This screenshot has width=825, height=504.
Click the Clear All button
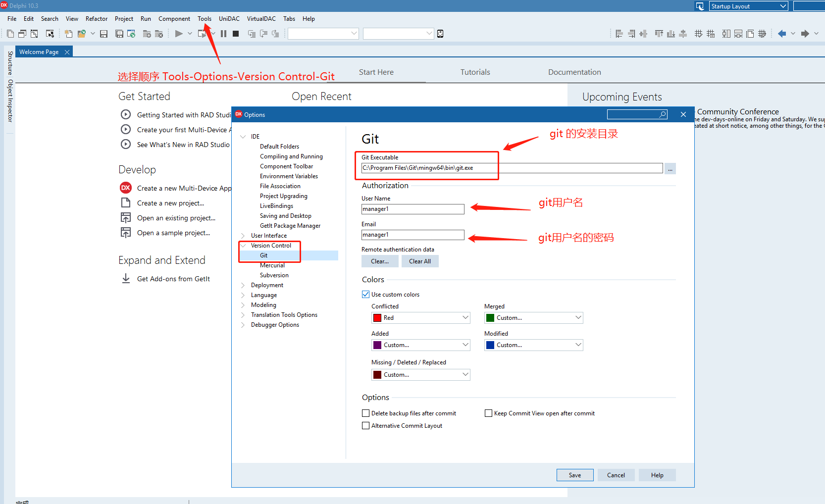(x=420, y=261)
